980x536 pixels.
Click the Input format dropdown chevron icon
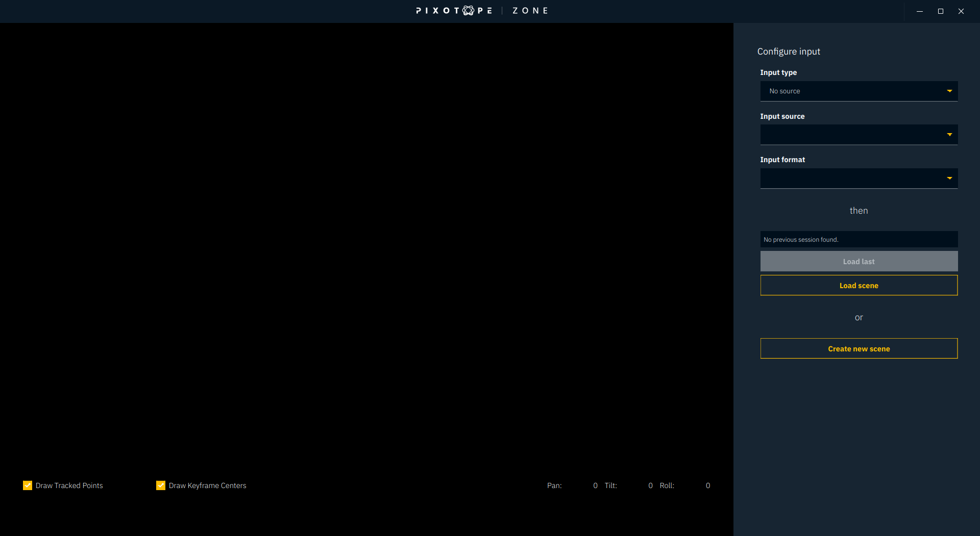(949, 178)
